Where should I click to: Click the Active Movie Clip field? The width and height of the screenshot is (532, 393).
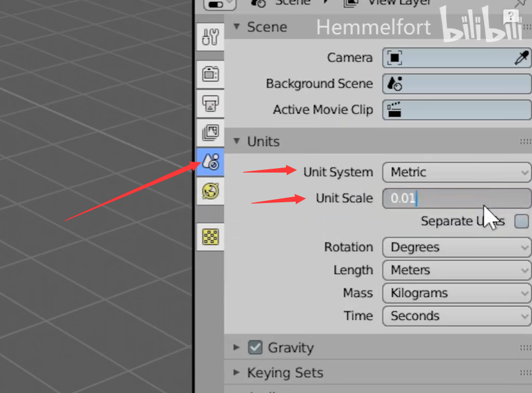(456, 110)
